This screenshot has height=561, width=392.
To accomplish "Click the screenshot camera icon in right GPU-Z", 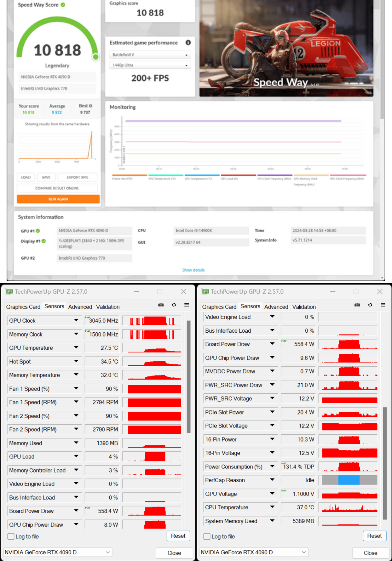I will pos(357,305).
